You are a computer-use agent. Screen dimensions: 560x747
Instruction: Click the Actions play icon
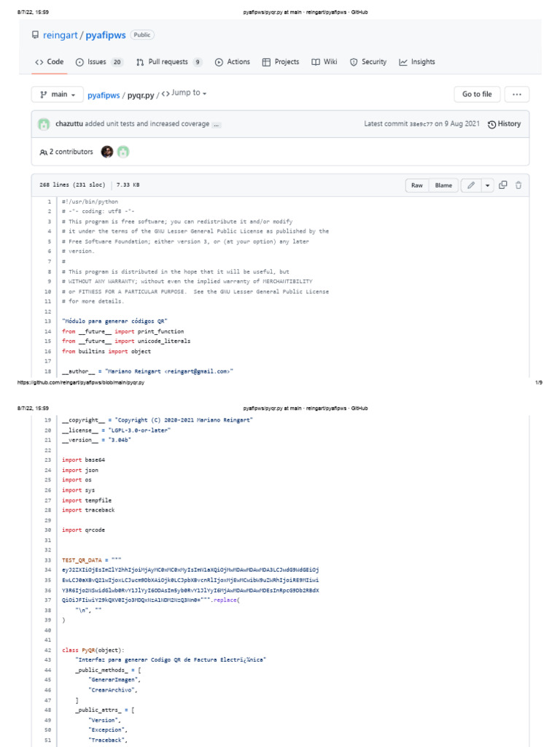[x=219, y=63]
